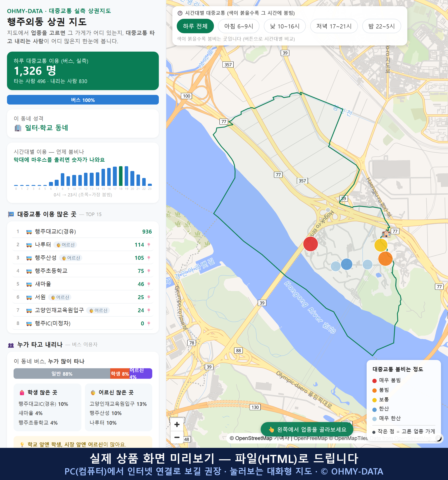The width and height of the screenshot is (448, 480).
Task: Click the bus icon of 새마을 row
Action: [x=29, y=284]
